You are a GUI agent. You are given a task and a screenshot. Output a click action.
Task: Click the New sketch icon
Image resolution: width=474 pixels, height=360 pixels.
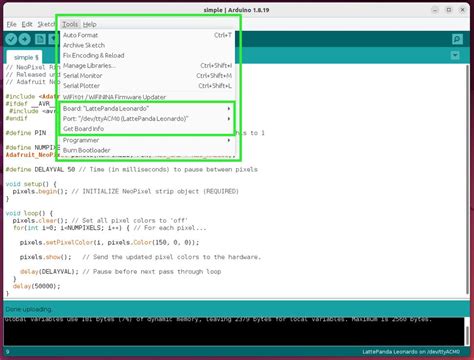[x=40, y=39]
